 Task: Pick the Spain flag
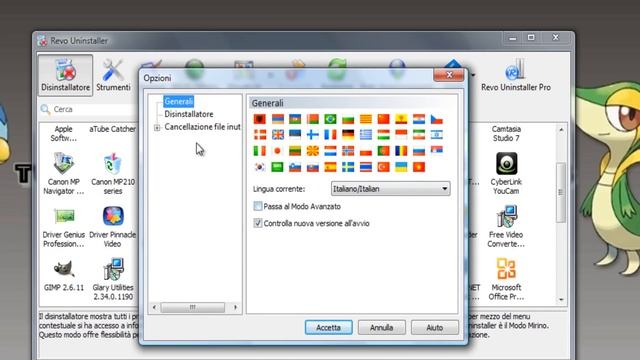point(330,167)
